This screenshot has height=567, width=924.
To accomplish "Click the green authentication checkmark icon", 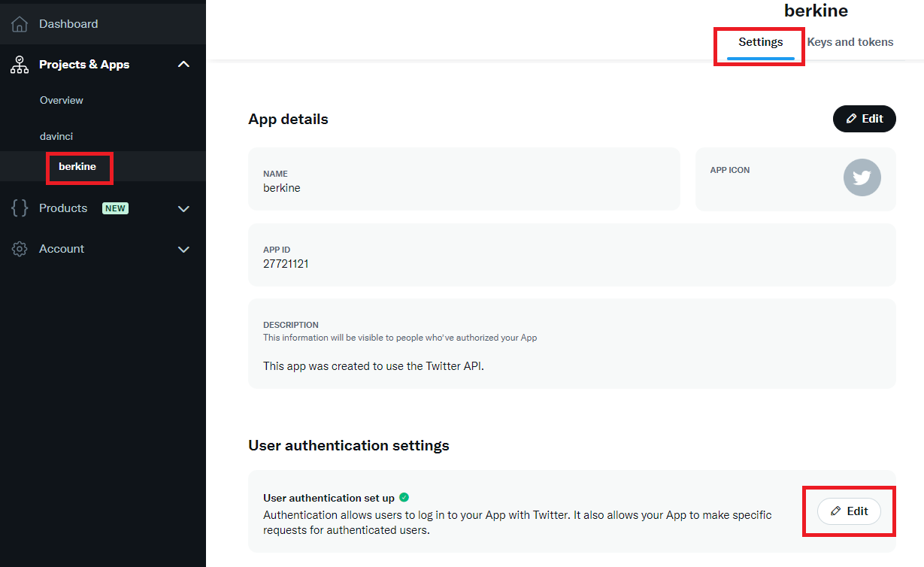I will 404,497.
